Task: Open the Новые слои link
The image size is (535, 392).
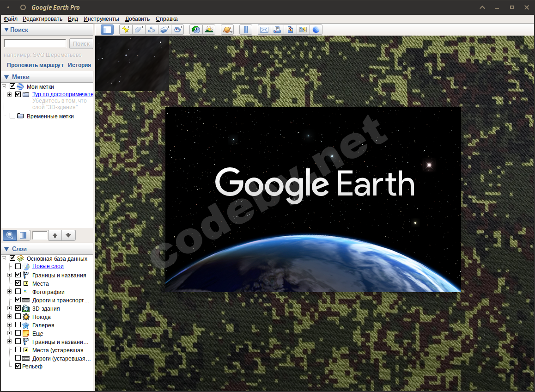Action: coord(48,266)
